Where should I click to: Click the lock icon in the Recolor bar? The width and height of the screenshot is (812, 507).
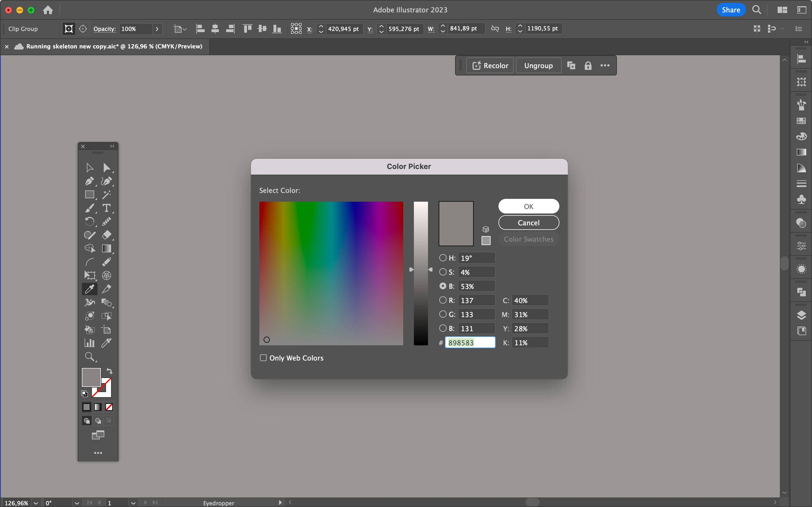588,66
